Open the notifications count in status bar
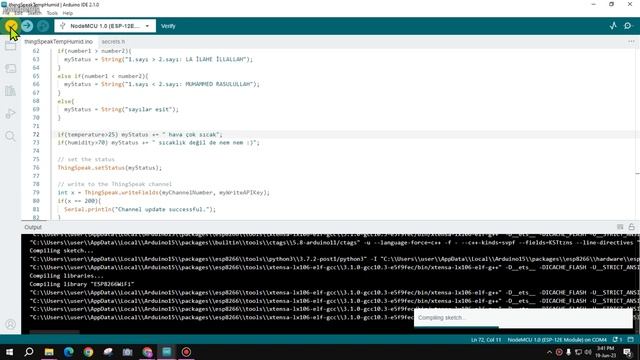Image resolution: width=640 pixels, height=360 pixels. pyautogui.click(x=617, y=340)
